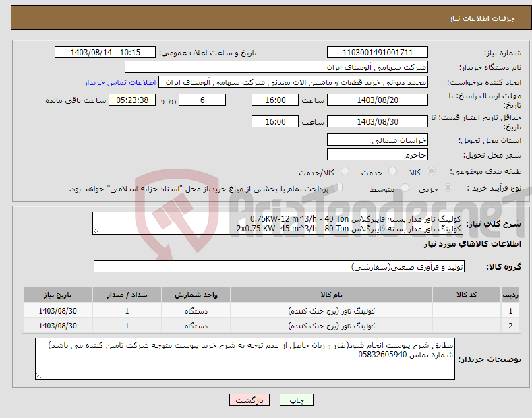Viewport: 532px width, 418px height.
Task: Click the buyer name field شرکت سهامی آلومینای ایران
Action: [276, 67]
